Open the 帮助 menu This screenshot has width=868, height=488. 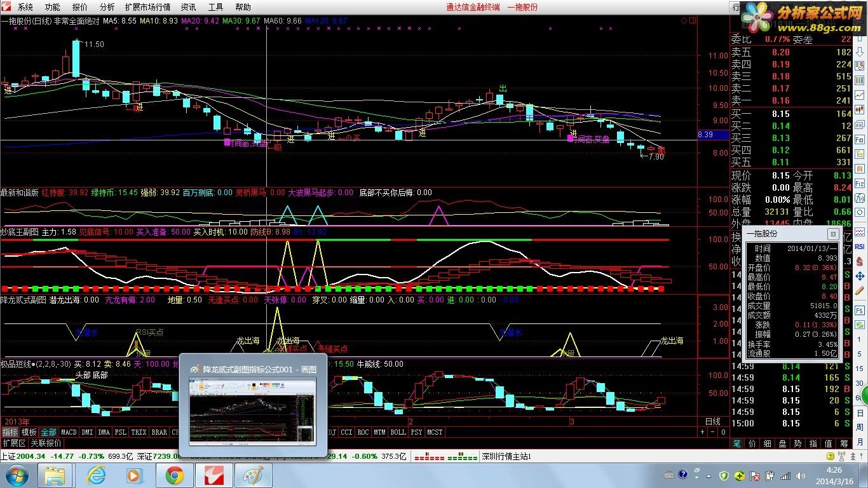coord(243,7)
